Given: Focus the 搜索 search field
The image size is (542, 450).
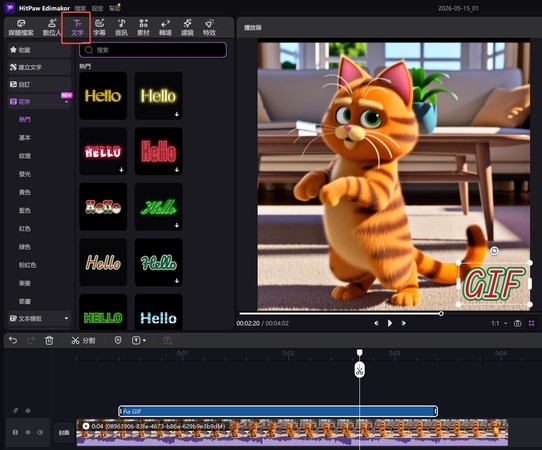Looking at the screenshot, I should (x=153, y=50).
